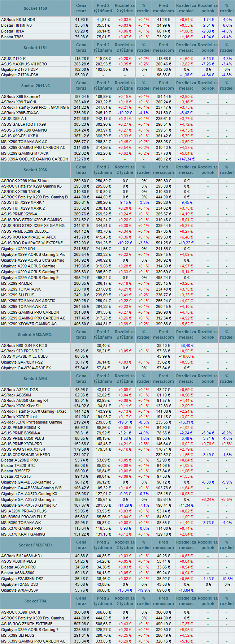Select ASRock N68-GS4 FX R2.0 name
The image size is (235, 644).
[24, 345]
